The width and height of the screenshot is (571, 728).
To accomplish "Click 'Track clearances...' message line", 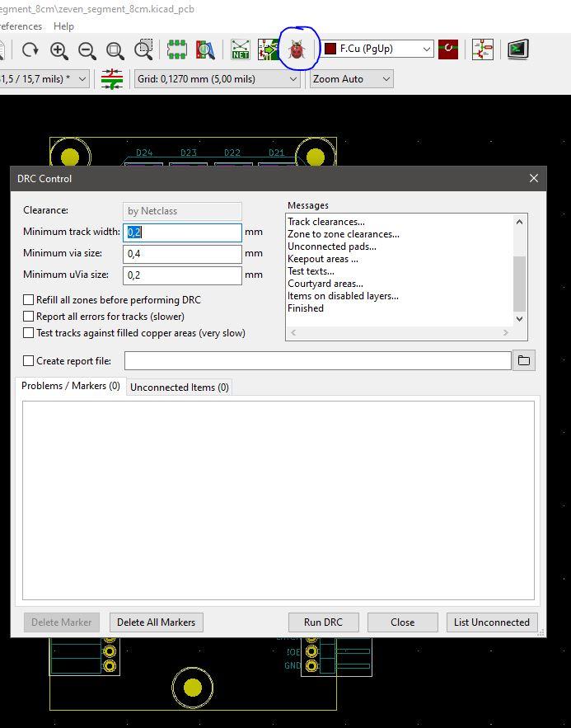I will point(326,222).
